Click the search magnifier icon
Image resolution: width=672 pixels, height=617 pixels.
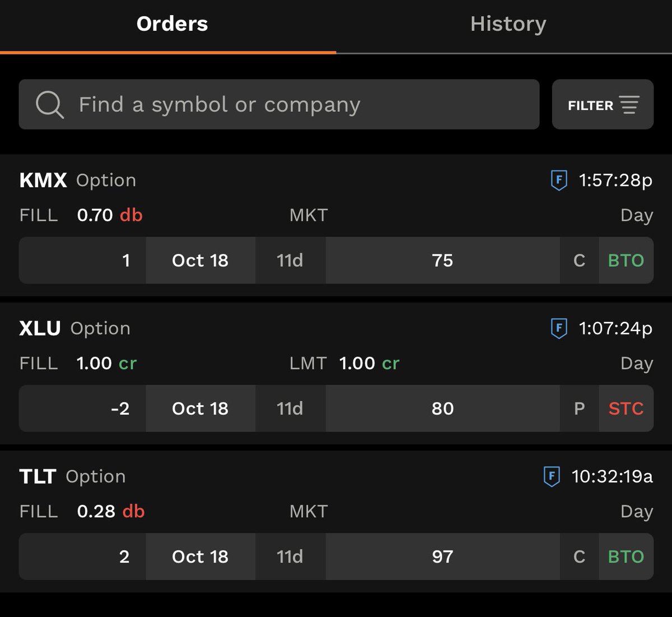coord(49,104)
